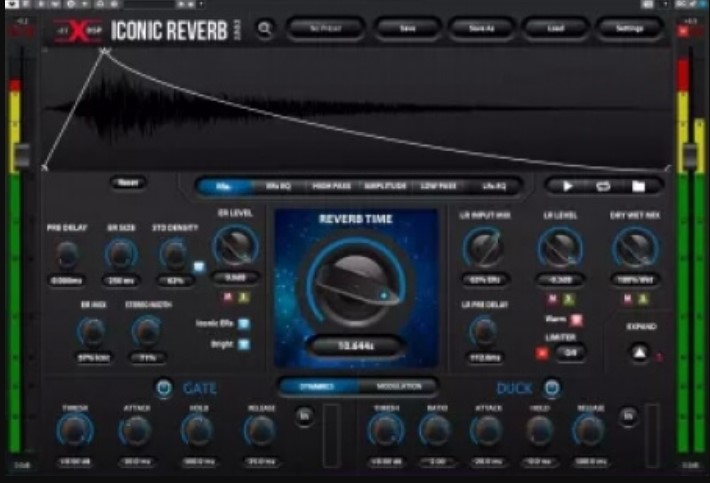710x483 pixels.
Task: Click the Duck RATIO knob
Action: [436, 431]
